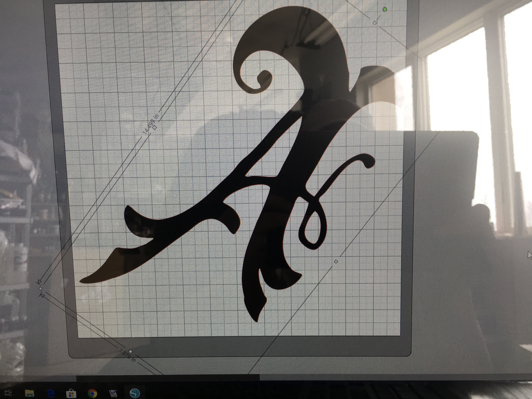Open File Explorer from the taskbar
This screenshot has width=532, height=399.
(30, 393)
